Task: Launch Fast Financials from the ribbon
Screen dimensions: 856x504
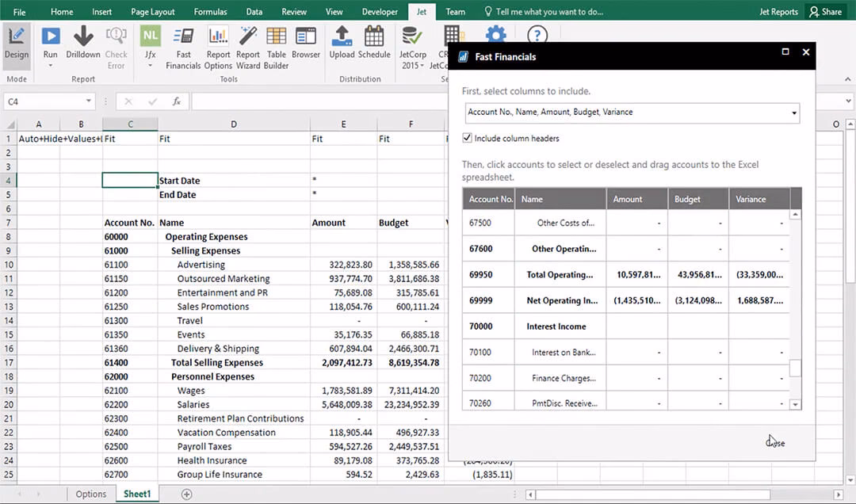Action: tap(183, 48)
